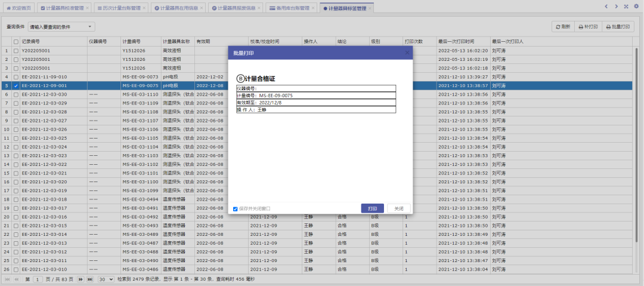Click 有效期至 2022/12/8 line in certificate preview

(x=316, y=103)
